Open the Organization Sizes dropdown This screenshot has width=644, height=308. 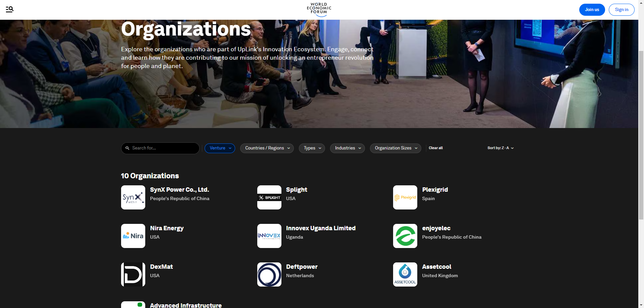coord(395,148)
